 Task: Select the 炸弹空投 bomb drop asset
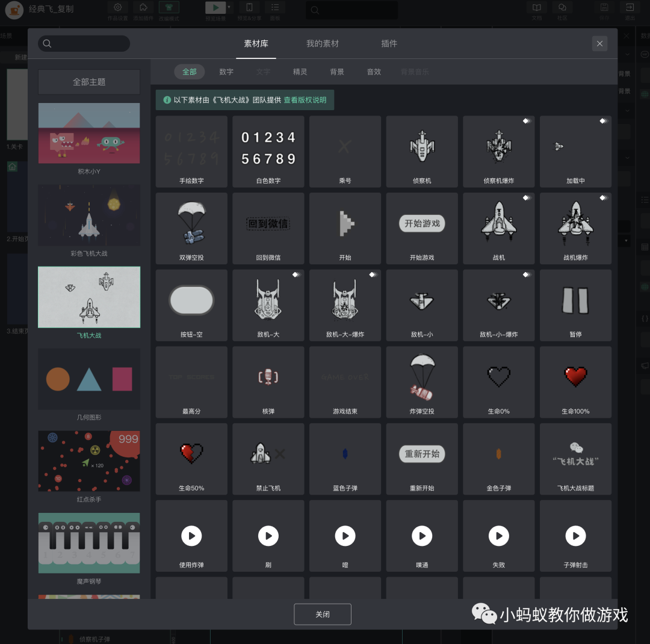422,382
